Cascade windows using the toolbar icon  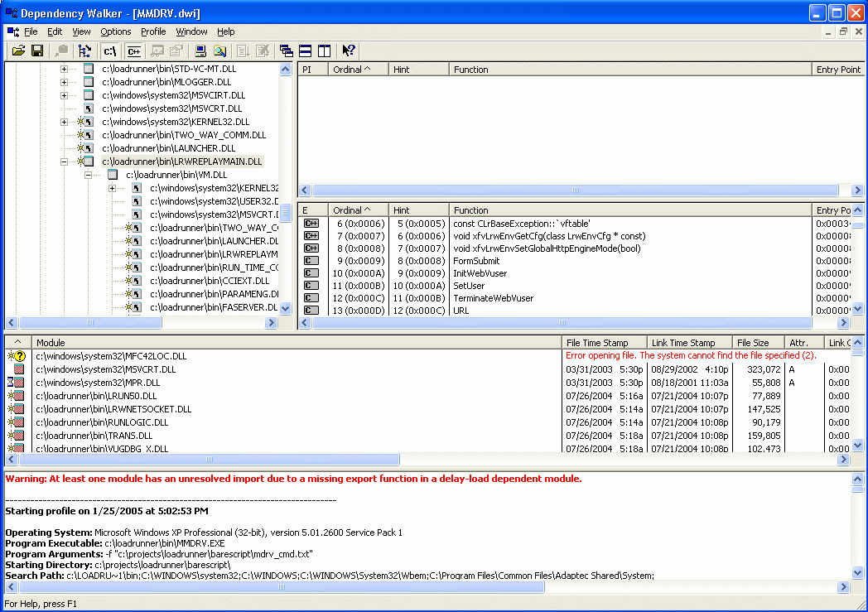pos(287,51)
